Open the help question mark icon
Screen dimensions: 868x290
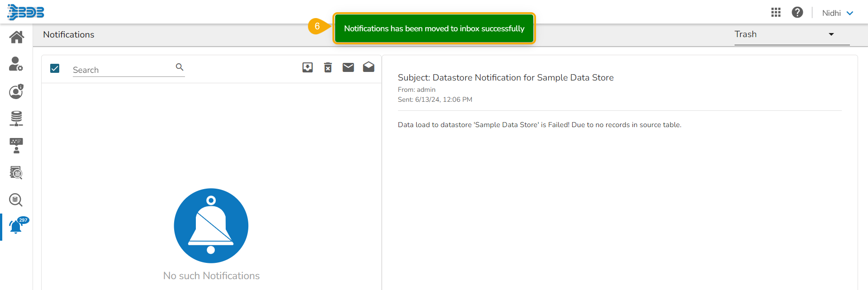[x=797, y=13]
